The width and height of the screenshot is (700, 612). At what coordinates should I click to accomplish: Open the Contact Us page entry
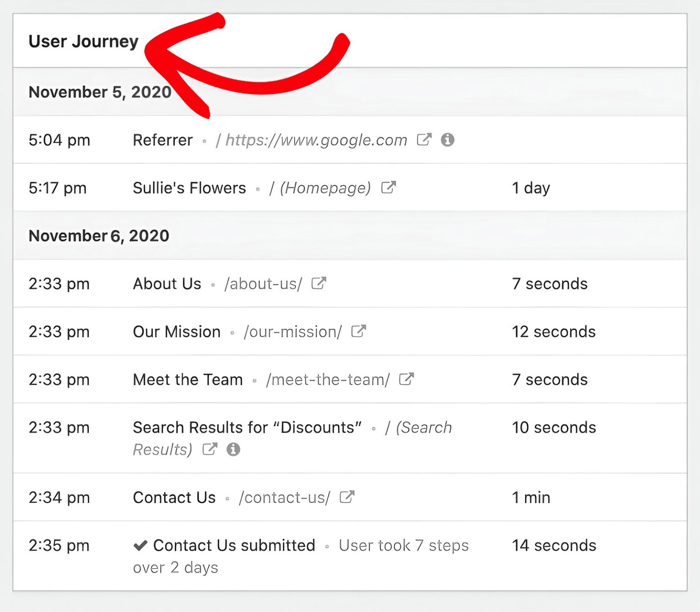point(174,497)
